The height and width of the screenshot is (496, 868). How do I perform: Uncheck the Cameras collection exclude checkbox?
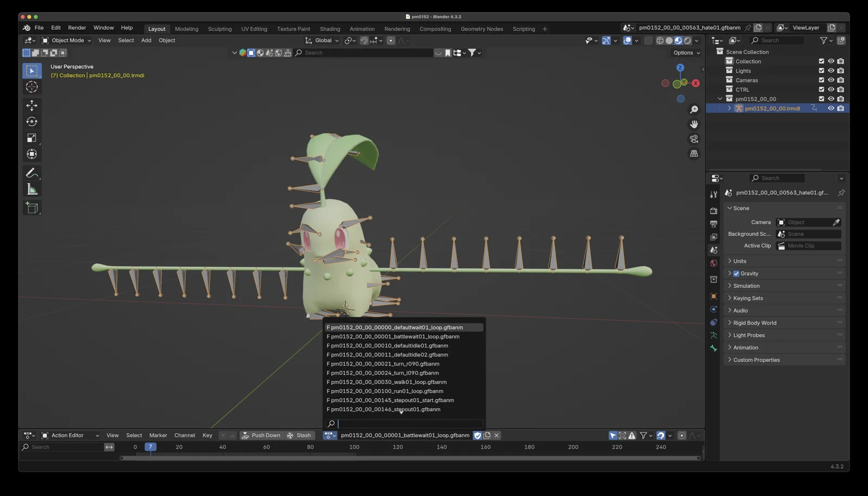821,80
